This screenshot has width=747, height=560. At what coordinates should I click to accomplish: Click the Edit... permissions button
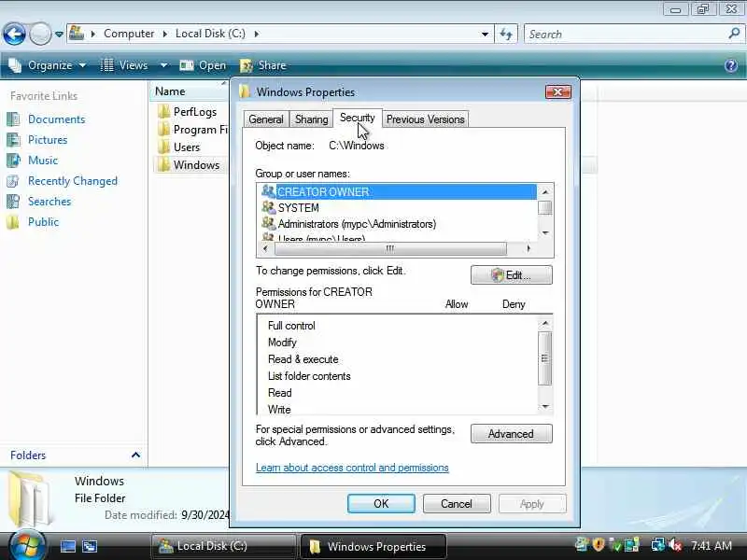[x=511, y=275]
